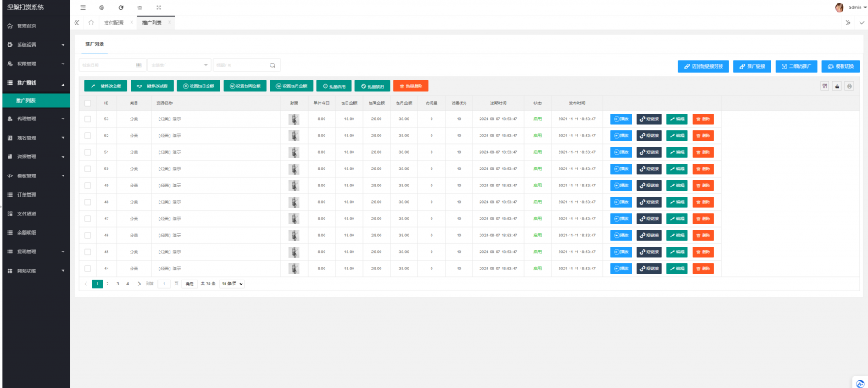Image resolution: width=868 pixels, height=388 pixels.
Task: Open 订单管理 in the sidebar
Action: point(35,194)
